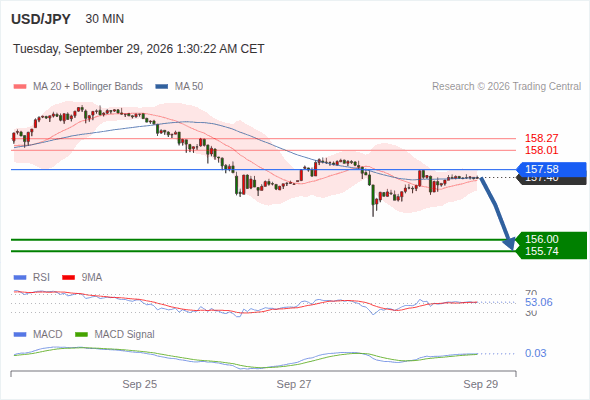Select the 158.01 resistance level label

541,150
